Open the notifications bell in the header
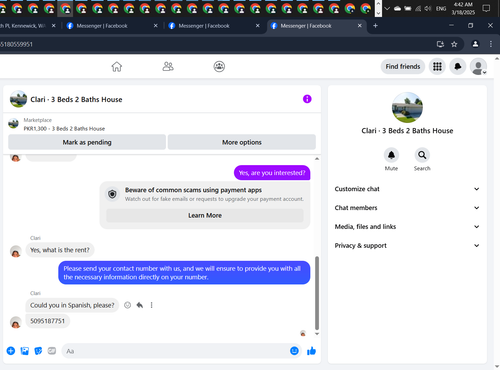The height and width of the screenshot is (370, 500). [458, 67]
